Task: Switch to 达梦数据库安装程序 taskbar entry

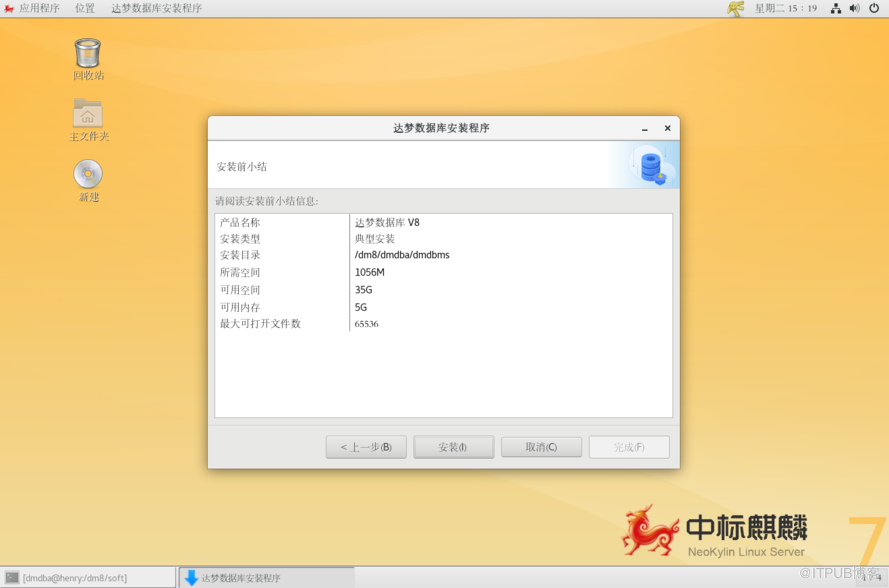Action: [x=267, y=578]
